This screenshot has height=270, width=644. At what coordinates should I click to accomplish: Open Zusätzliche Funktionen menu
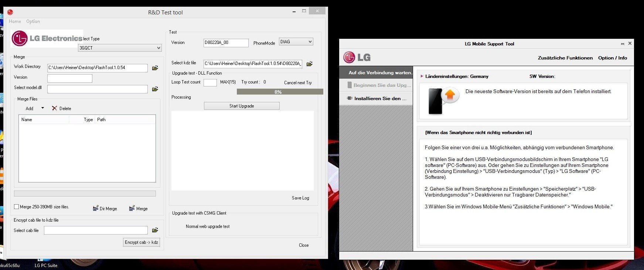coord(565,58)
